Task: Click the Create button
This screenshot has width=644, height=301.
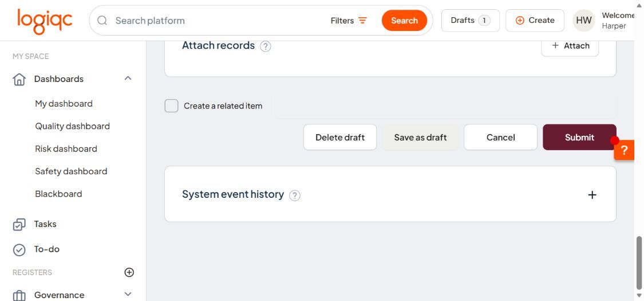Action: [x=535, y=21]
